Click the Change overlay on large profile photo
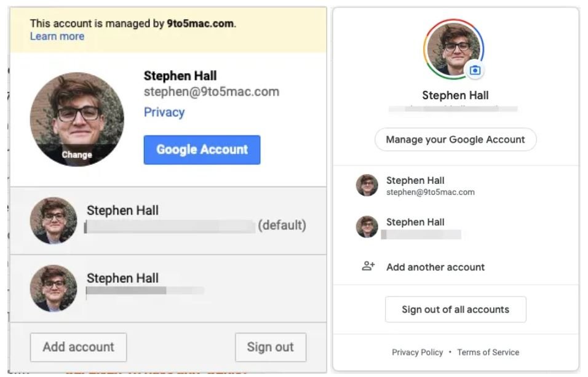 point(77,155)
